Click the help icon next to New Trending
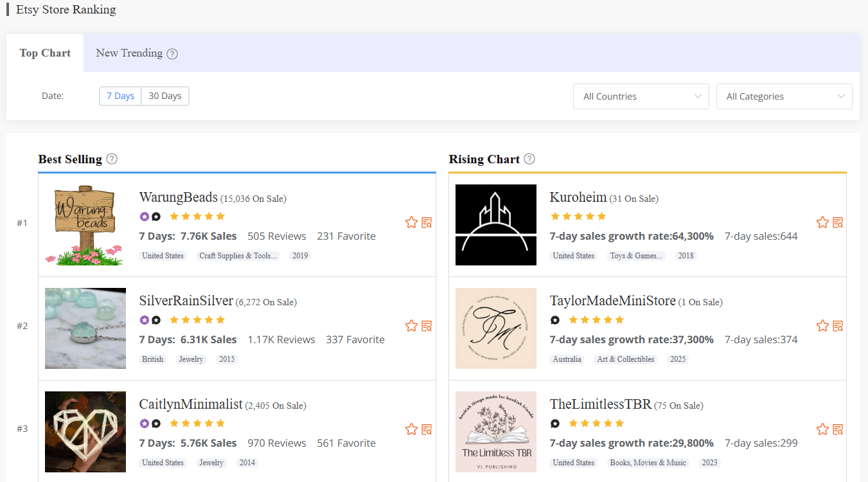868x482 pixels. (172, 54)
